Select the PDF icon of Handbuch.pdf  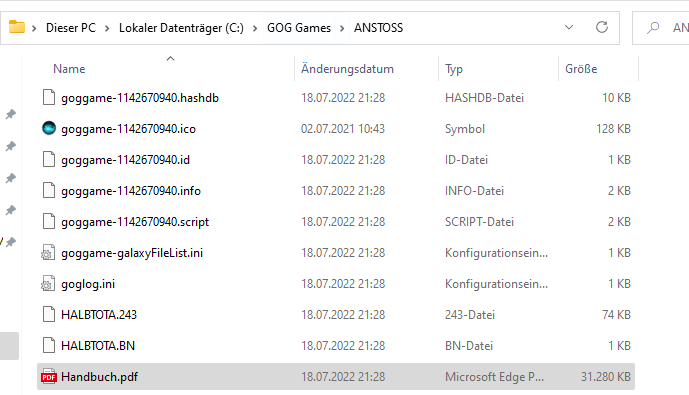[48, 377]
